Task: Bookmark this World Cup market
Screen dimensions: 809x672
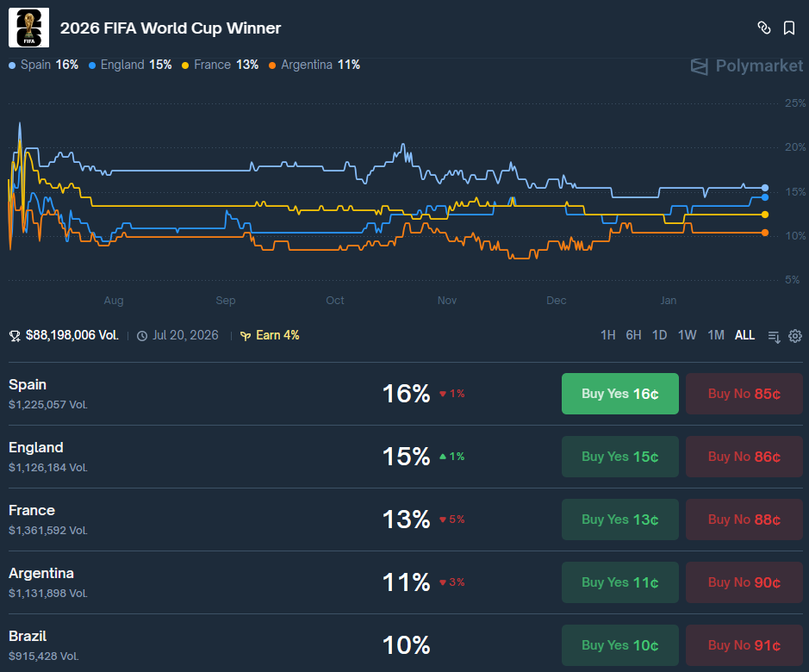Action: click(x=789, y=28)
